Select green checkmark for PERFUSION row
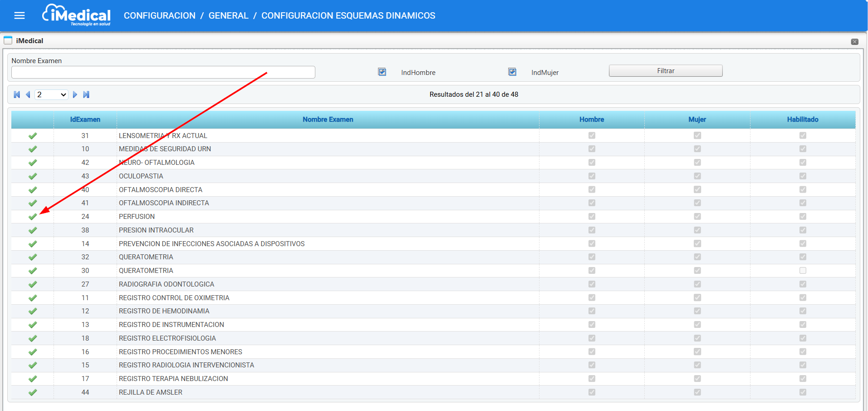Viewport: 868px width, 411px height. click(x=33, y=217)
